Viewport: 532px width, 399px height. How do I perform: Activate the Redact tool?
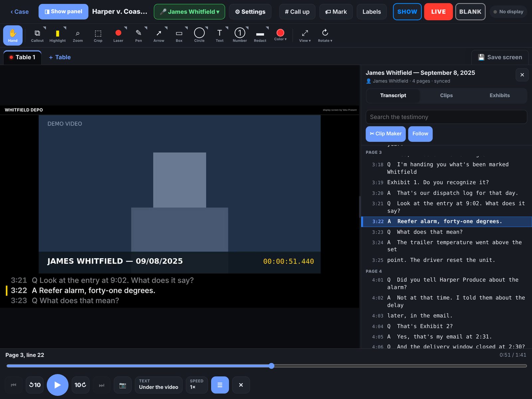click(x=260, y=35)
